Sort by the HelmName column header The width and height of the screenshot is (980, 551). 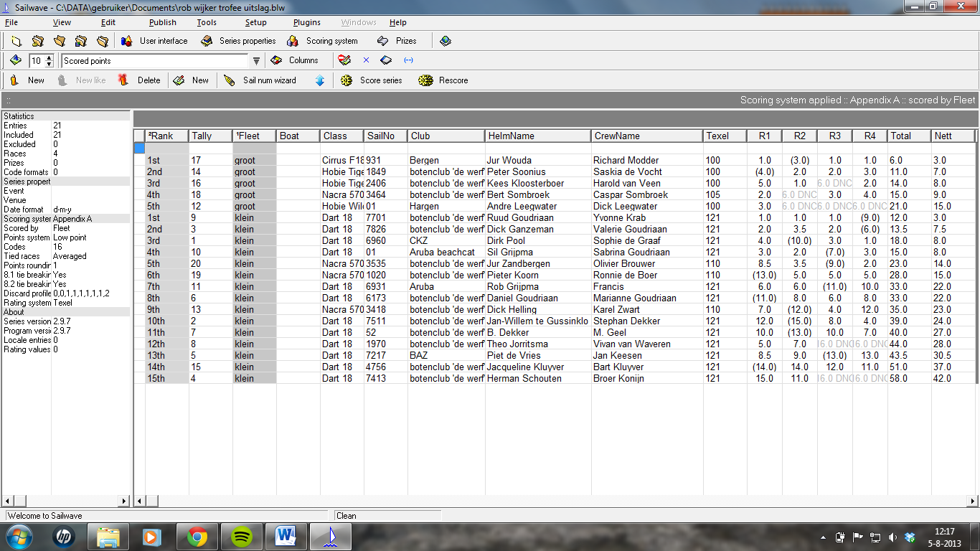[x=538, y=136]
